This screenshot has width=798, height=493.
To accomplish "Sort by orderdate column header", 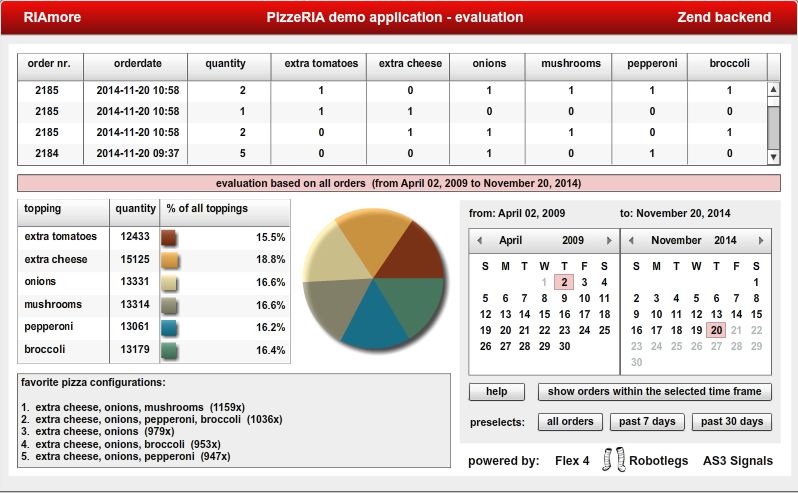I will click(x=136, y=67).
